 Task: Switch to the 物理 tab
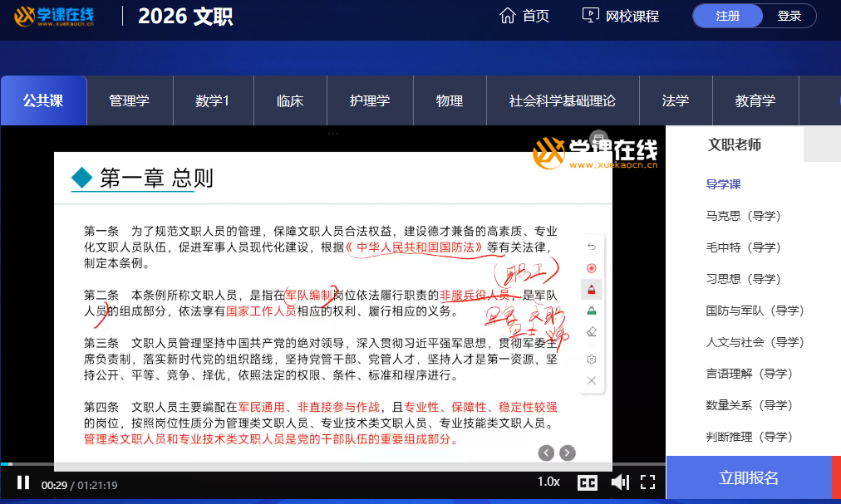point(450,100)
